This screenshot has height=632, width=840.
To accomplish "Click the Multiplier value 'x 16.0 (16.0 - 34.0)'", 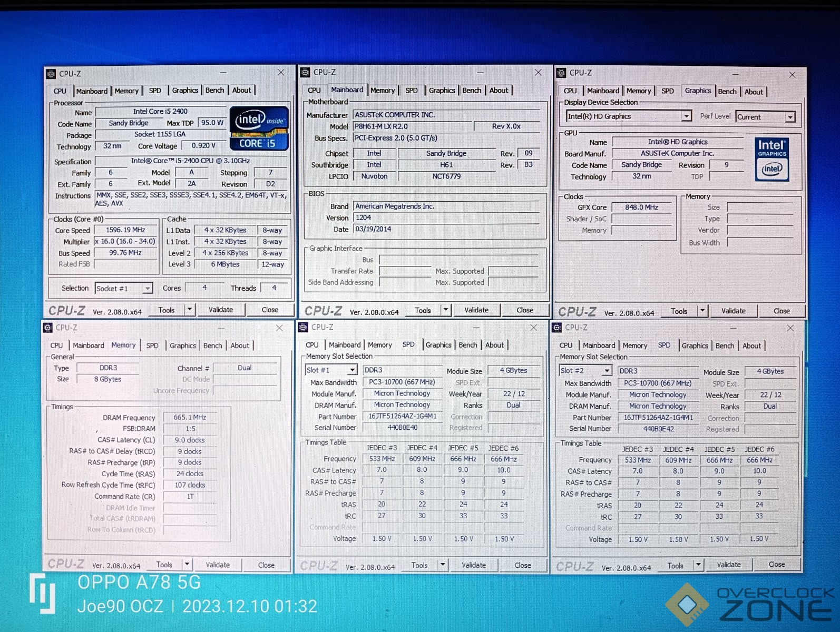I will point(125,242).
